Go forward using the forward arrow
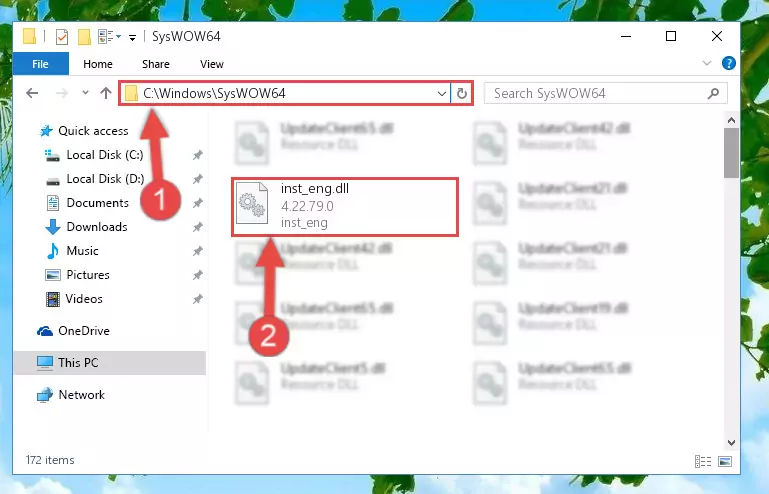The image size is (769, 494). coord(62,93)
